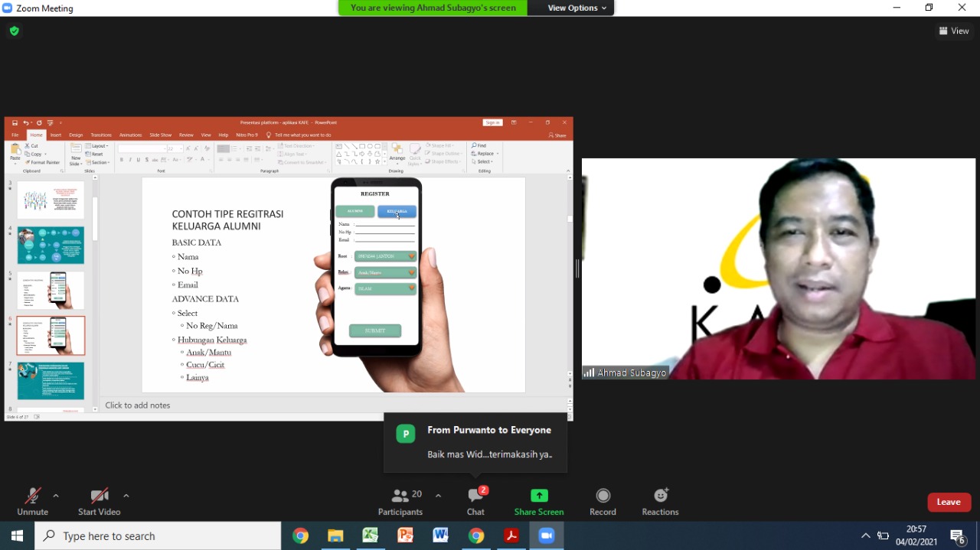Screen dimensions: 980x550
Task: Click the green Share Screen icon
Action: pos(539,496)
